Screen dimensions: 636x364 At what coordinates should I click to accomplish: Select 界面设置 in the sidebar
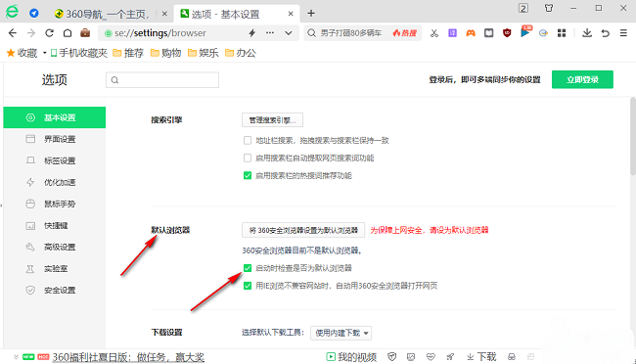pyautogui.click(x=55, y=139)
